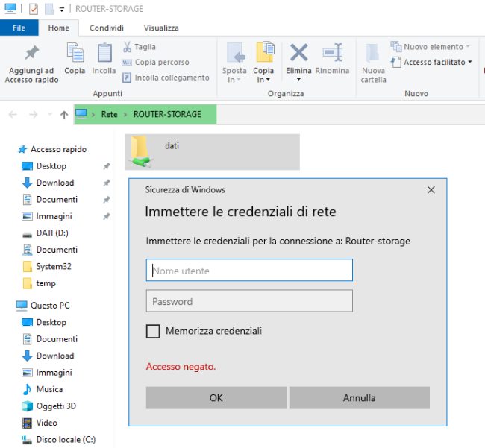485x448 pixels.
Task: Select the dati shared folder
Action: [212, 152]
